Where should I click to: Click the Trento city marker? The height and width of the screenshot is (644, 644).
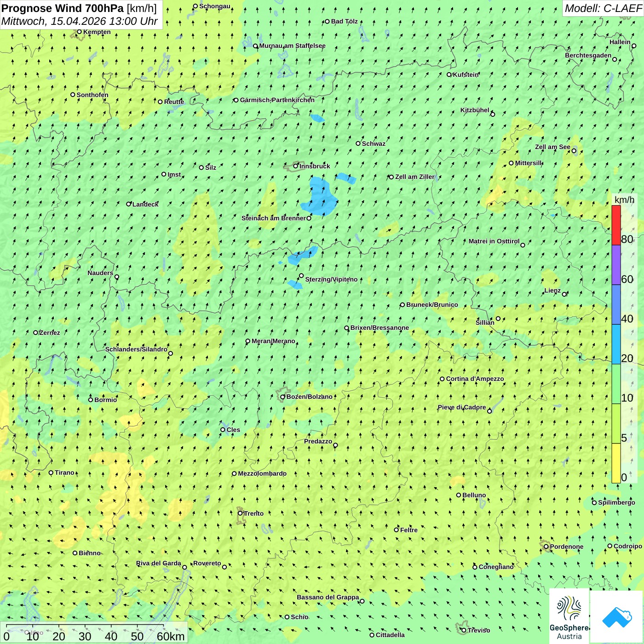point(240,513)
